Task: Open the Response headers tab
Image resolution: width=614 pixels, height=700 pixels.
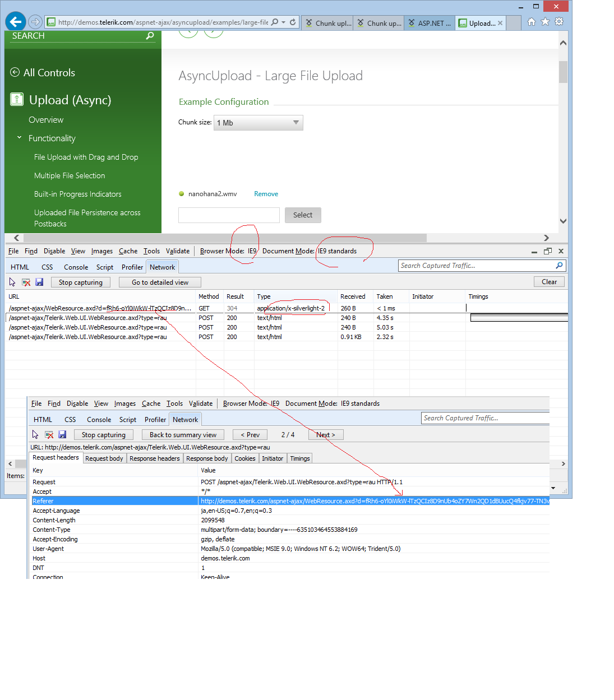Action: coord(155,458)
